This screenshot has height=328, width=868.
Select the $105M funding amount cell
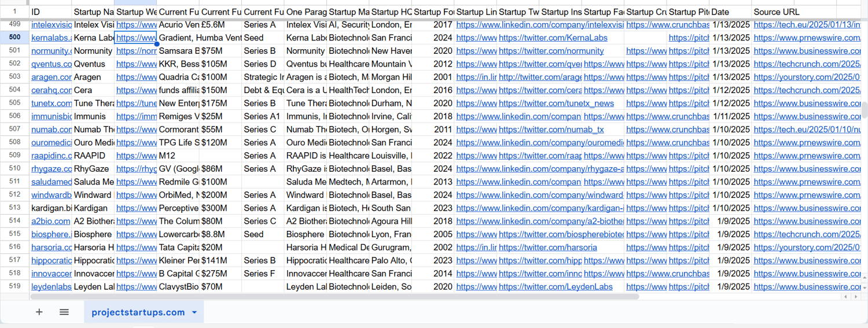(220, 64)
